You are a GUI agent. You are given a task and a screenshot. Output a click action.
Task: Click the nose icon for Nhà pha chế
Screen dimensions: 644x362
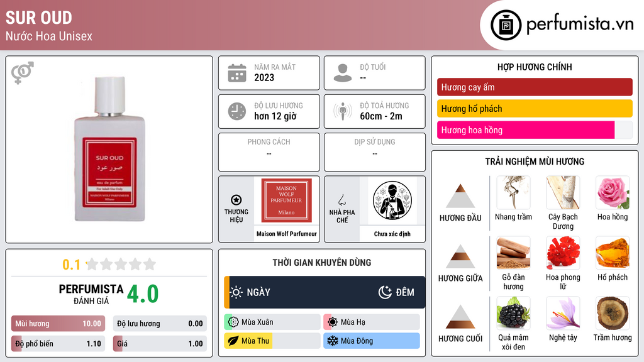pyautogui.click(x=341, y=200)
